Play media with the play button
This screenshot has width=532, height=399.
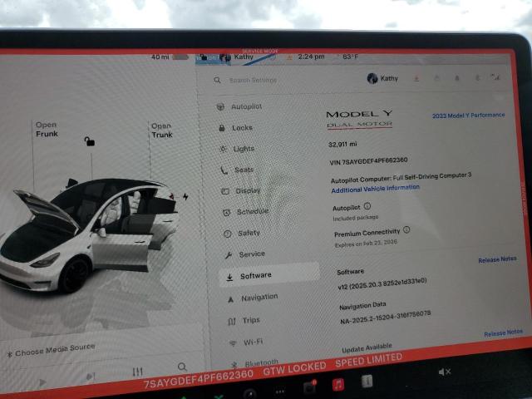pyautogui.click(x=42, y=383)
